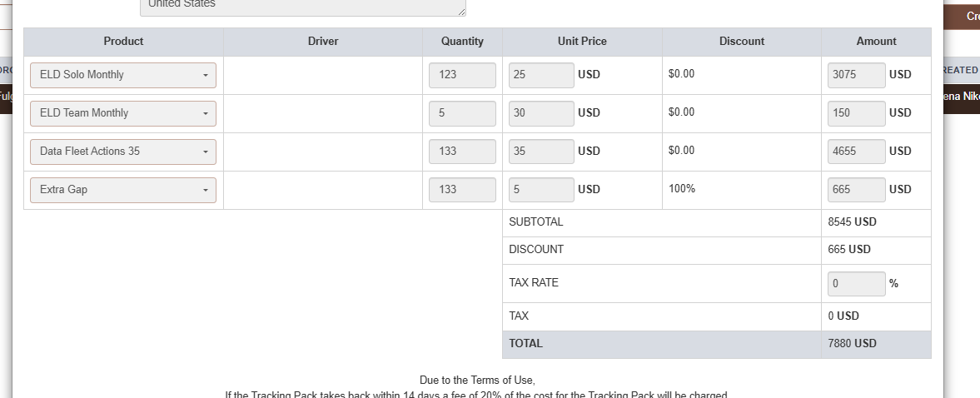
Task: Click the United States address text area
Action: click(302, 7)
